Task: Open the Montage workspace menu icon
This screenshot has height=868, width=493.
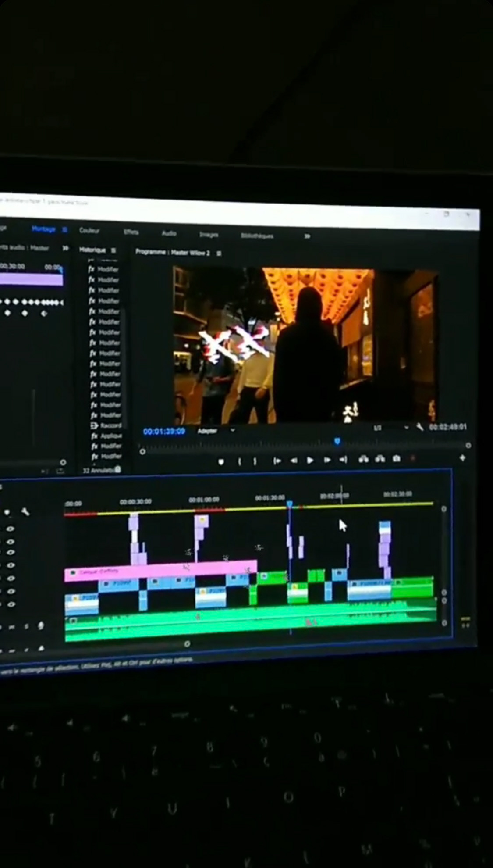Action: [65, 229]
